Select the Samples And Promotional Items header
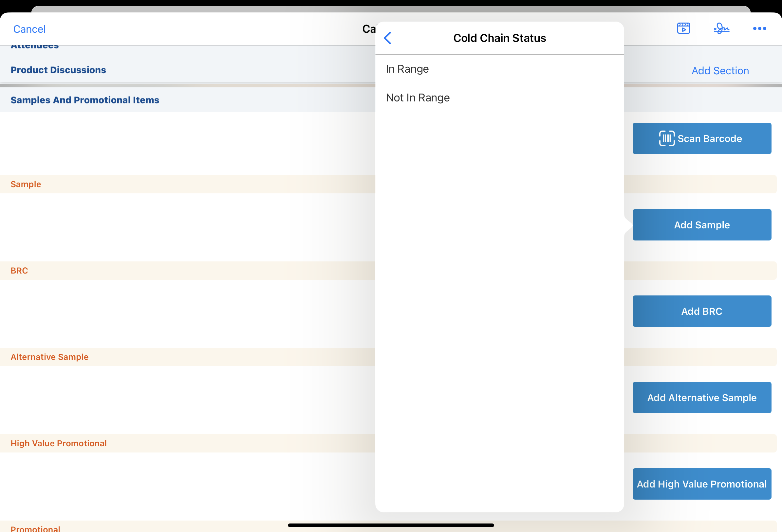 click(x=85, y=100)
